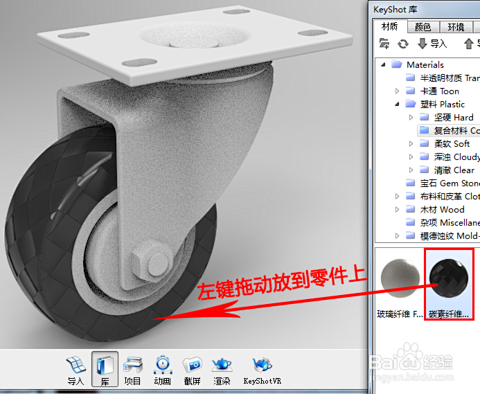Image resolution: width=480 pixels, height=394 pixels.
Task: Select the 清澈 Clear folder
Action: (x=447, y=170)
